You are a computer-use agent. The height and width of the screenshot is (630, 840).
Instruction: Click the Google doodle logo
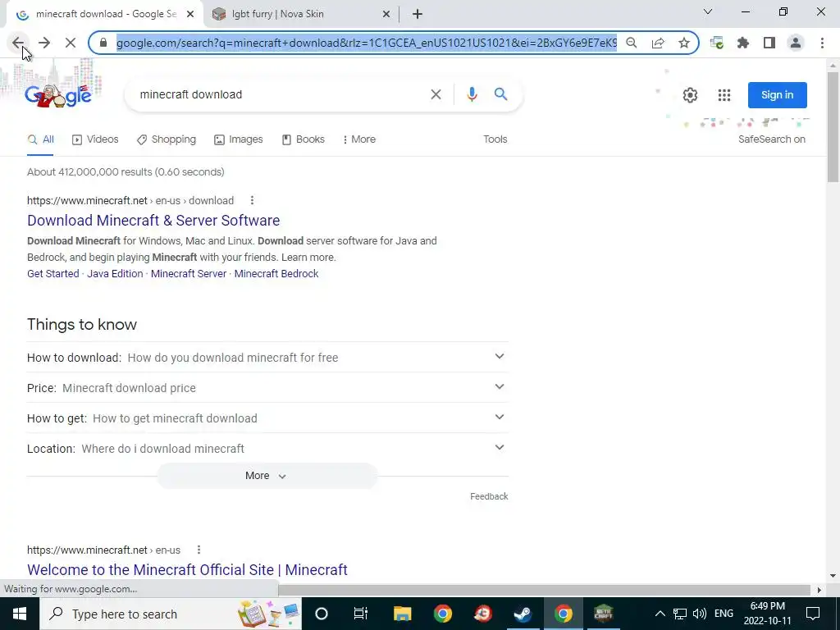tap(58, 95)
